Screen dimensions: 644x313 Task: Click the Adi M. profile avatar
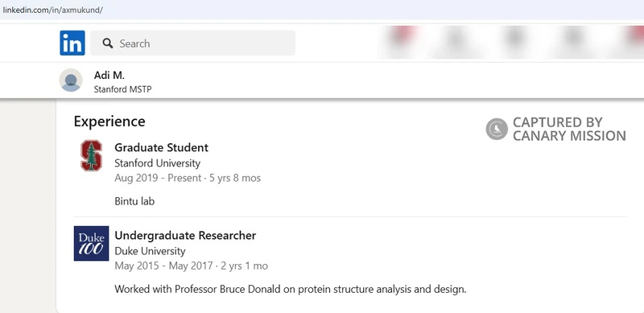(71, 80)
